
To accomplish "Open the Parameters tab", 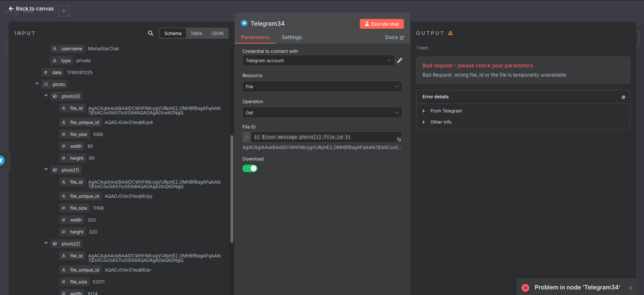I will pyautogui.click(x=255, y=37).
